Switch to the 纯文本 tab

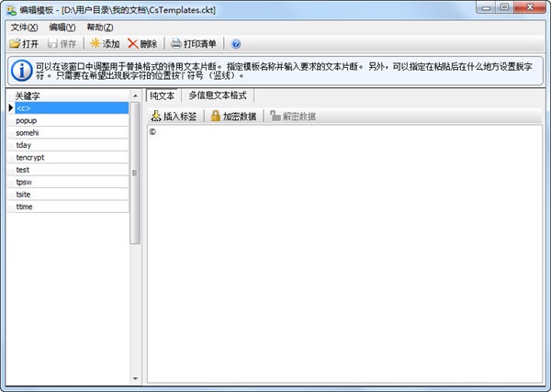(162, 95)
